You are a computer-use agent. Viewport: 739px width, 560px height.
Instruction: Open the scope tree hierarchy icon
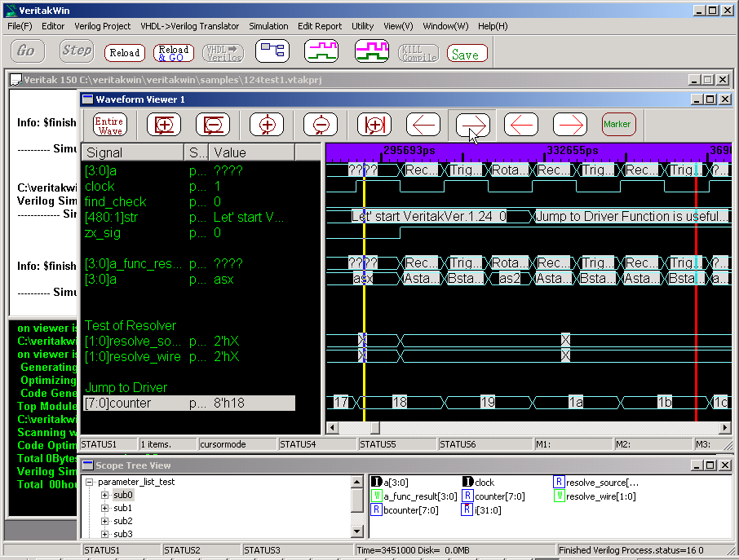pos(272,51)
